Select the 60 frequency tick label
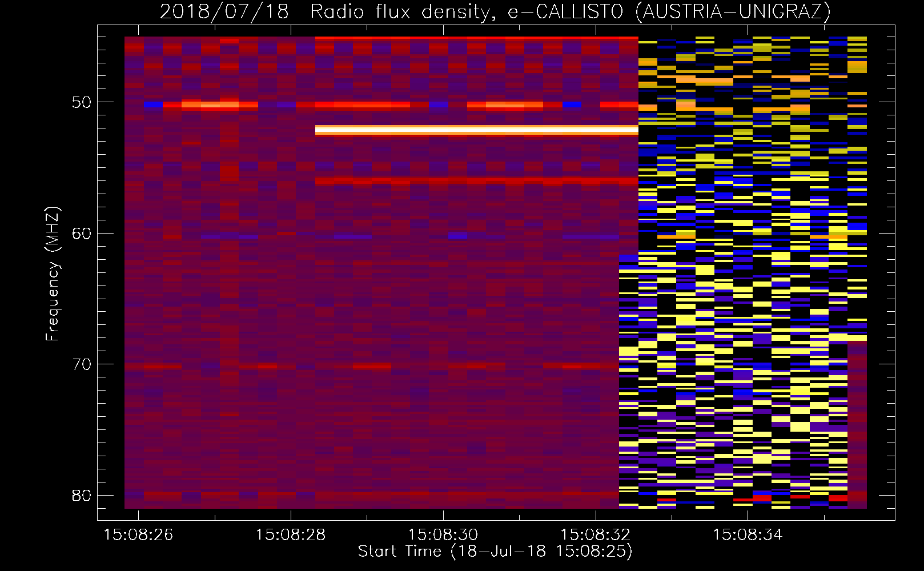Image resolution: width=924 pixels, height=571 pixels. [82, 234]
